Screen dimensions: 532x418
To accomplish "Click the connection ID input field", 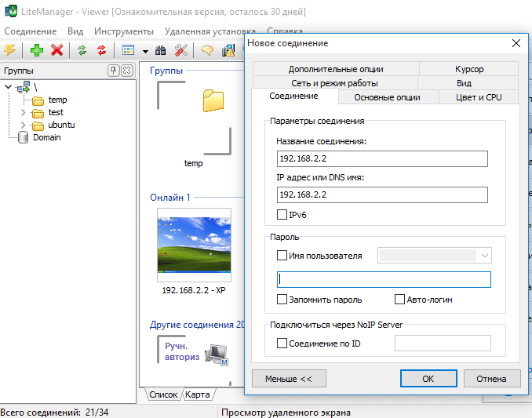I will [x=443, y=343].
